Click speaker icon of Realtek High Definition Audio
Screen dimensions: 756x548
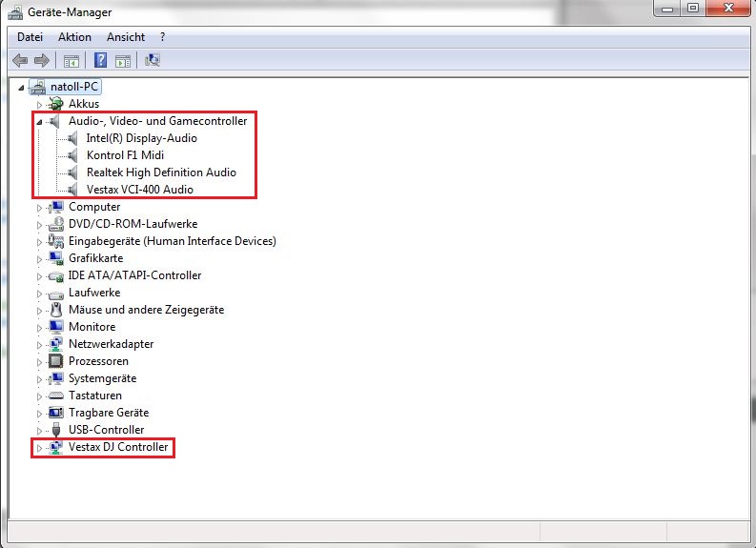click(x=72, y=173)
